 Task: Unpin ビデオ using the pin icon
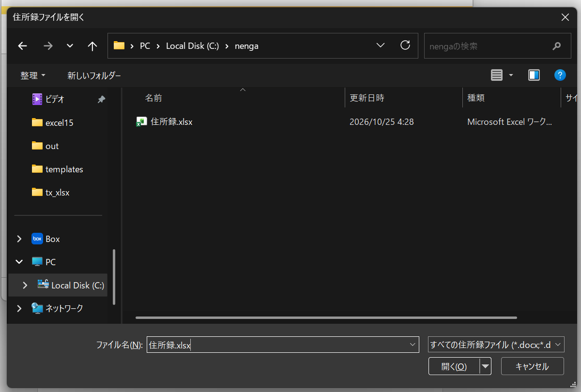point(101,99)
